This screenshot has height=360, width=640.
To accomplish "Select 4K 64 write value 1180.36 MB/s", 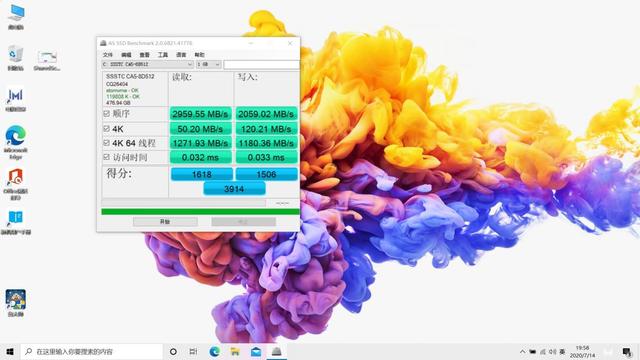I will click(x=267, y=143).
